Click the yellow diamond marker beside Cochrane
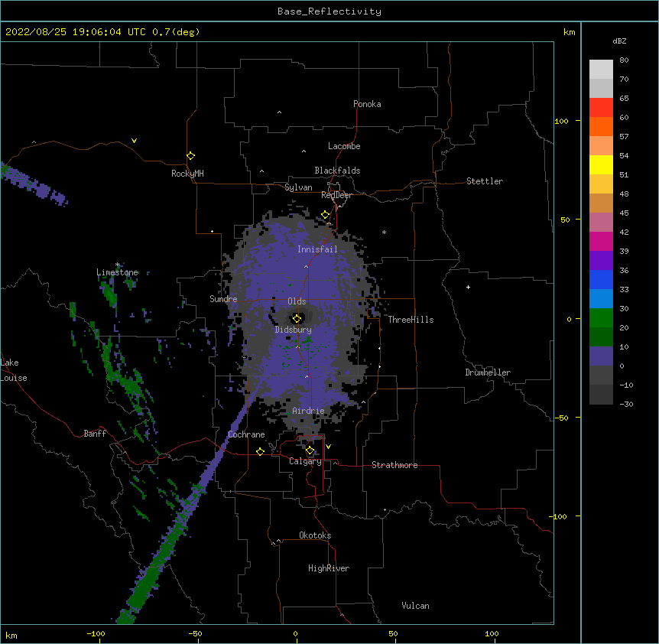Image resolution: width=659 pixels, height=644 pixels. click(x=260, y=451)
